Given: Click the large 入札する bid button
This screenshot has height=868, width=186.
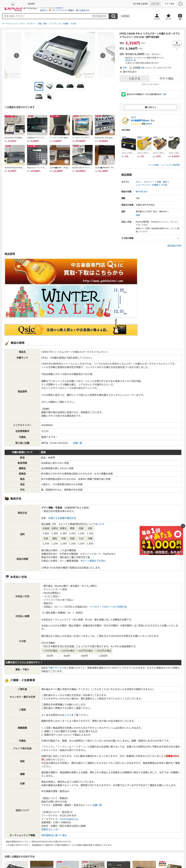Looking at the screenshot, I should (x=134, y=79).
